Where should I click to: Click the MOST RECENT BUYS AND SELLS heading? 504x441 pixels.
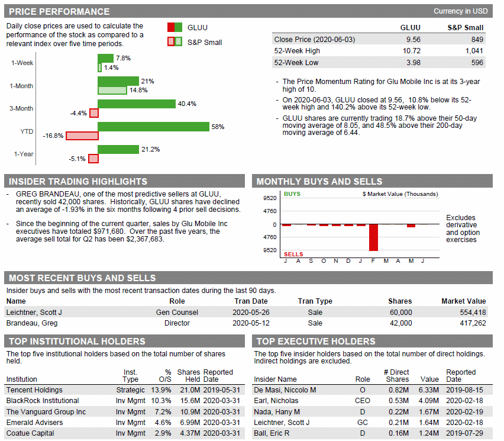[82, 278]
